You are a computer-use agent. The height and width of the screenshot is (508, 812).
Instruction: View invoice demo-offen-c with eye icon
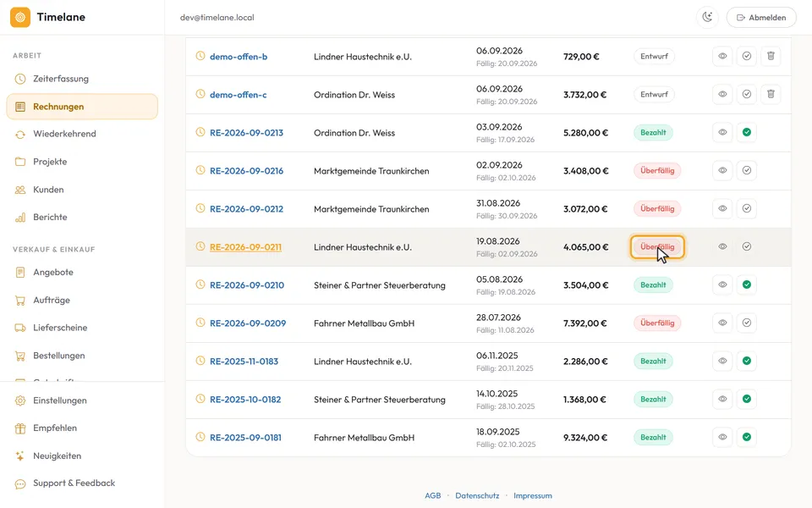point(722,94)
